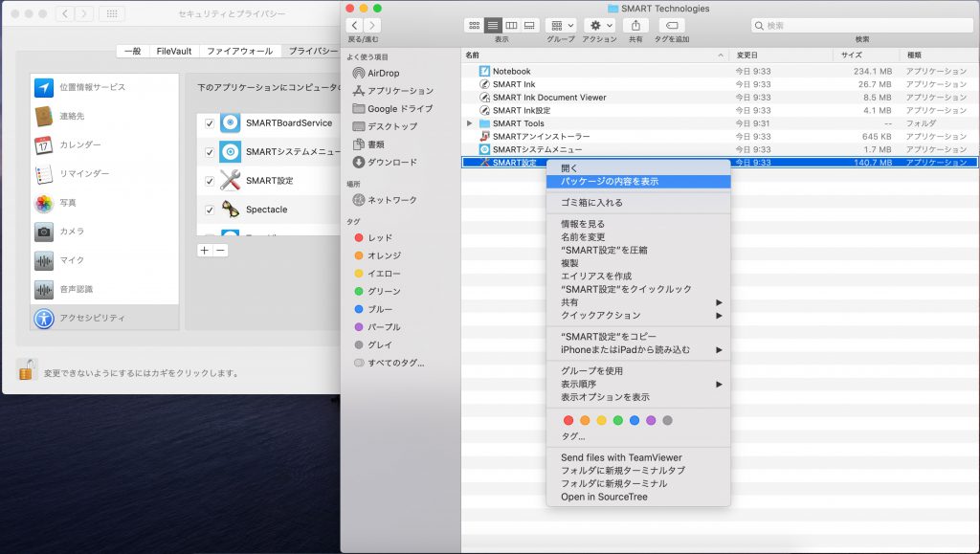This screenshot has width=980, height=554.
Task: Click the Finder share toolbar button
Action: pyautogui.click(x=635, y=26)
